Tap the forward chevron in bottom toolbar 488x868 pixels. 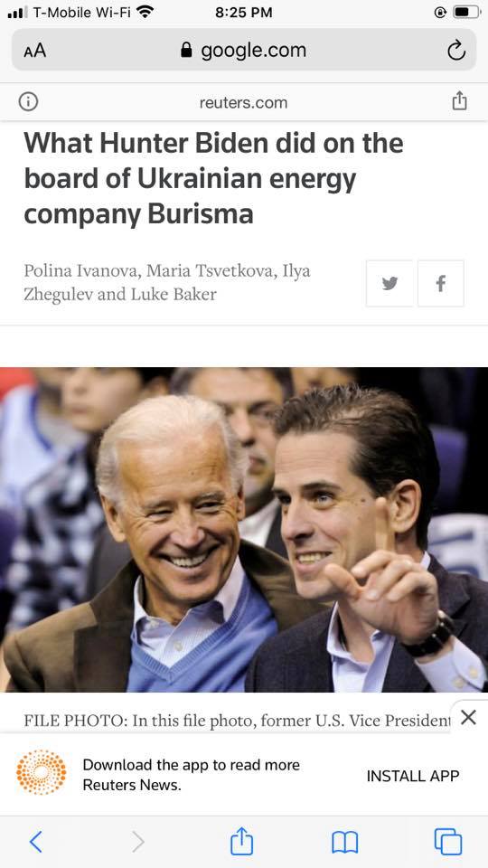(138, 842)
